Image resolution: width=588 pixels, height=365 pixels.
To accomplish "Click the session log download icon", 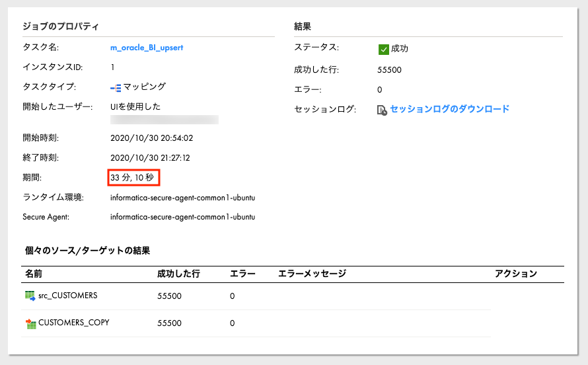I will [382, 110].
